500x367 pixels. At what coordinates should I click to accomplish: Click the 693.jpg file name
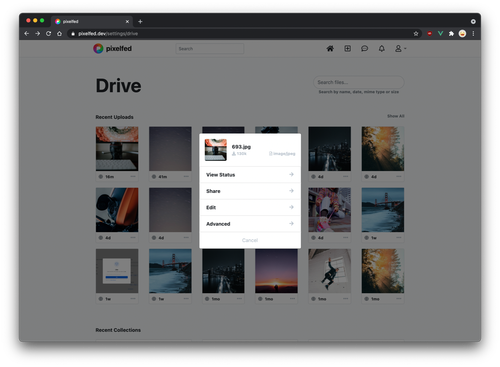241,147
